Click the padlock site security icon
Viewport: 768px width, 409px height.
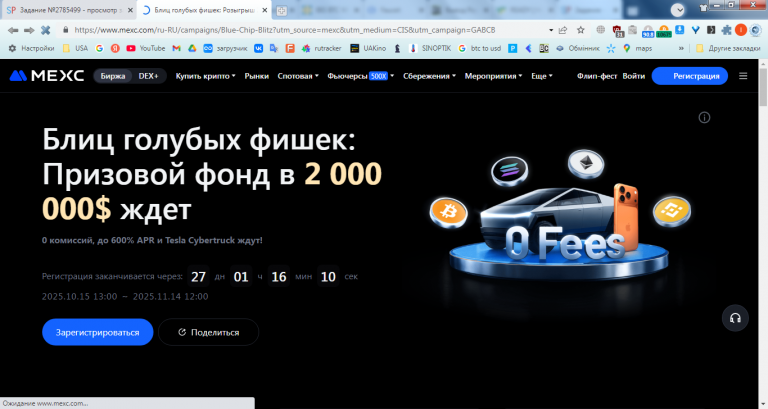[66, 30]
